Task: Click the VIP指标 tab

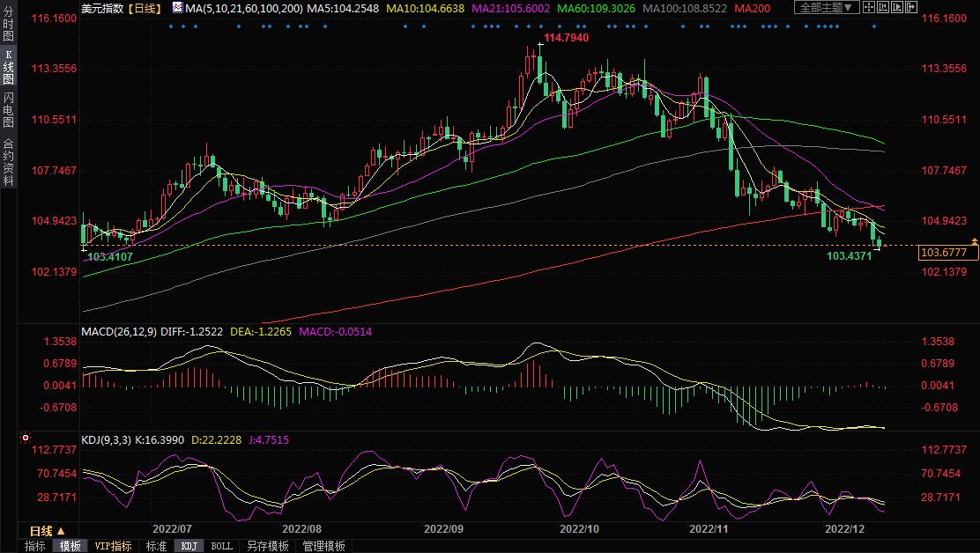Action: tap(113, 546)
